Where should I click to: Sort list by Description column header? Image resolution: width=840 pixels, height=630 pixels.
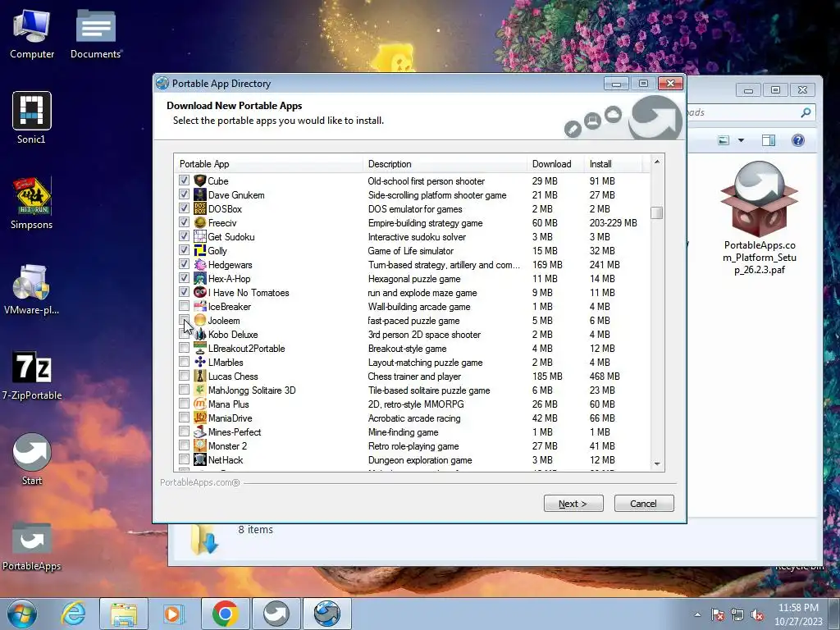pos(445,164)
